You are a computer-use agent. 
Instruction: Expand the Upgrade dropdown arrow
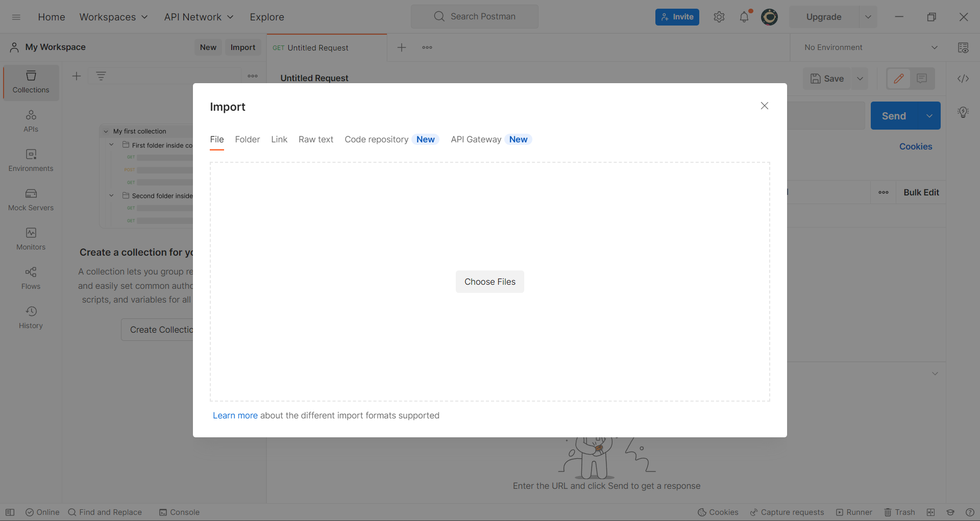(868, 17)
